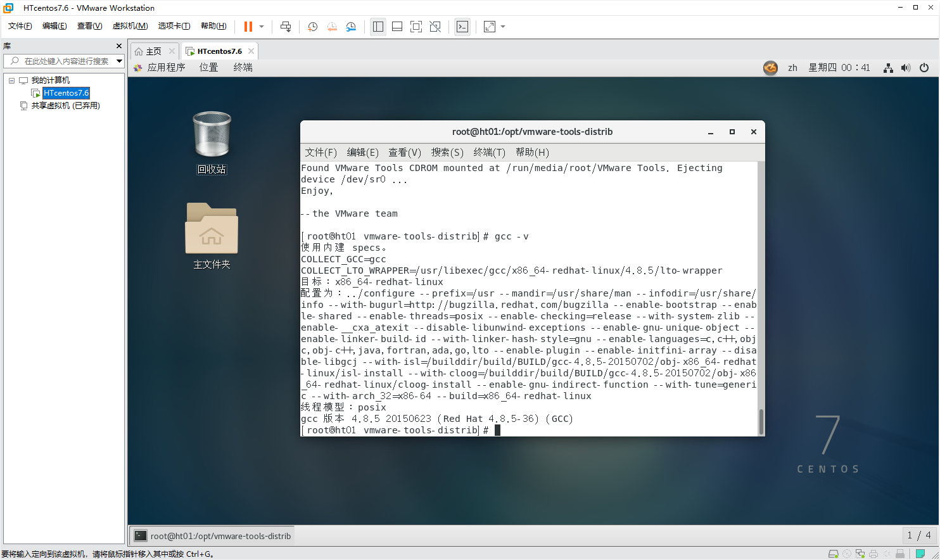Click the input method tray icon

(x=770, y=68)
